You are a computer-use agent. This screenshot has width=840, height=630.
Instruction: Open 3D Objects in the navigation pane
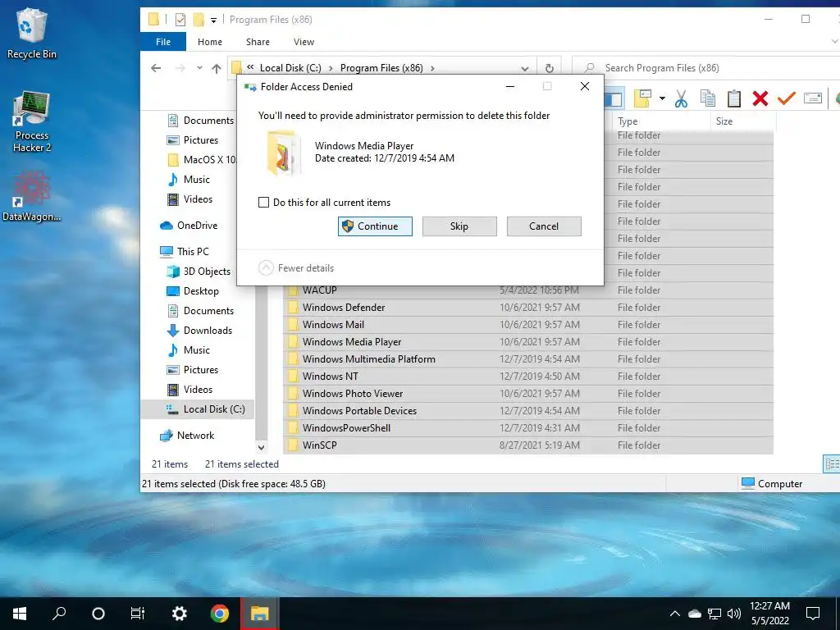199,272
